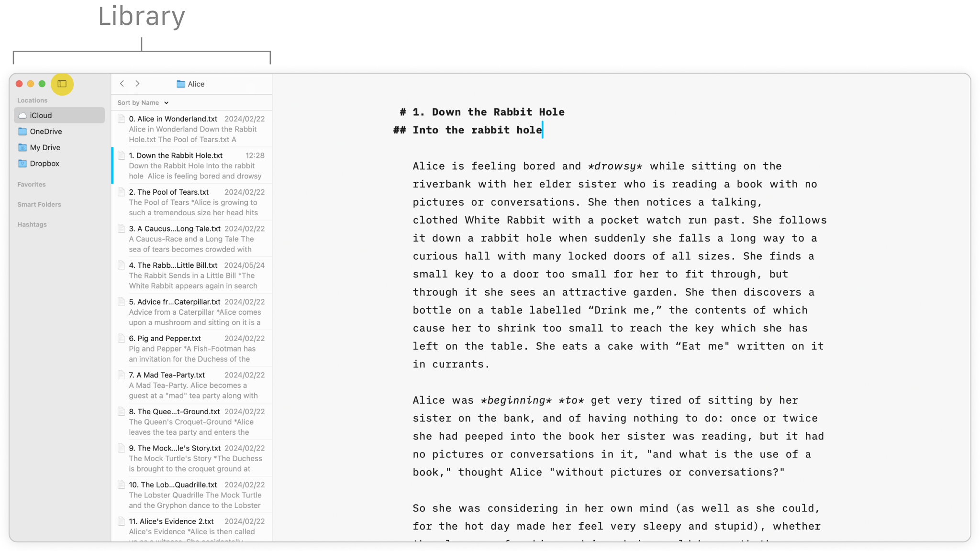Select the grid/tile view icon
980x551 pixels.
pos(62,83)
